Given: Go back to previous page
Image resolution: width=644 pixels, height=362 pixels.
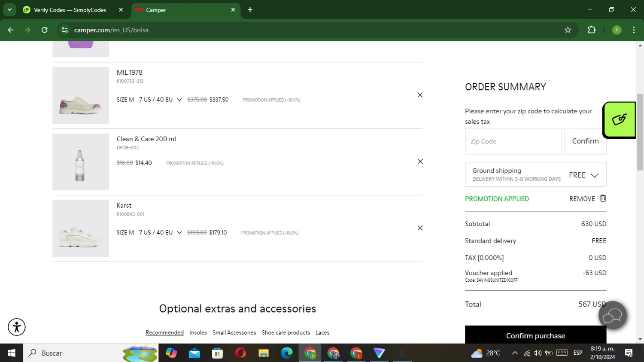Looking at the screenshot, I should click(11, 30).
